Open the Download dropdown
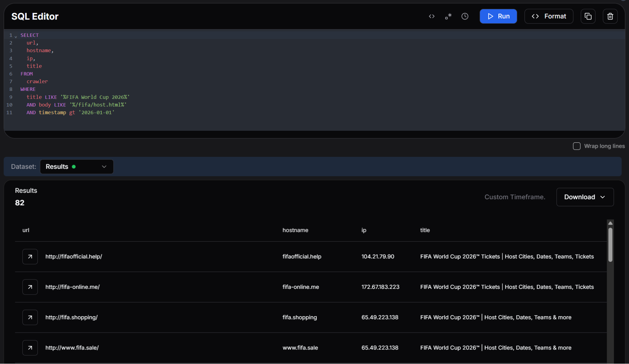This screenshot has height=364, width=629. [x=585, y=197]
